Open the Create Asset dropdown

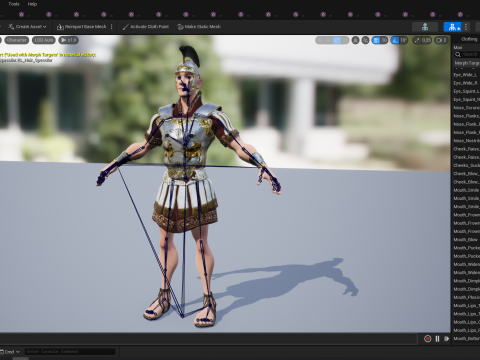27,27
